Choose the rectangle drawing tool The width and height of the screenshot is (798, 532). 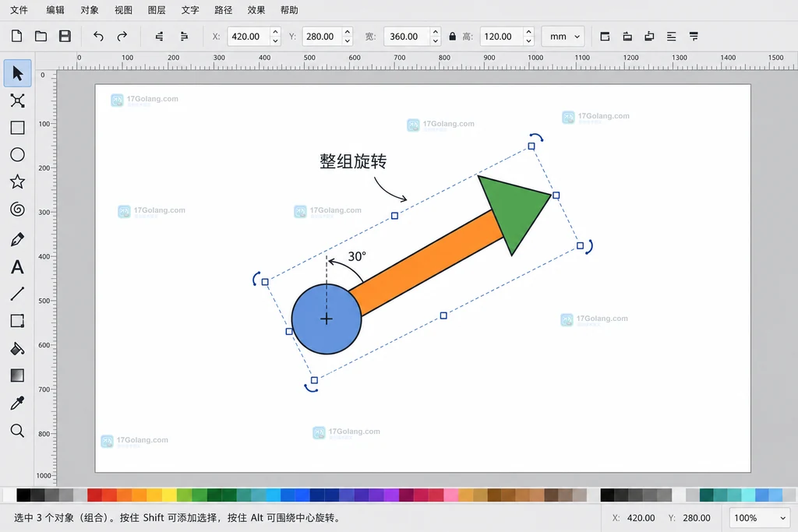tap(17, 128)
